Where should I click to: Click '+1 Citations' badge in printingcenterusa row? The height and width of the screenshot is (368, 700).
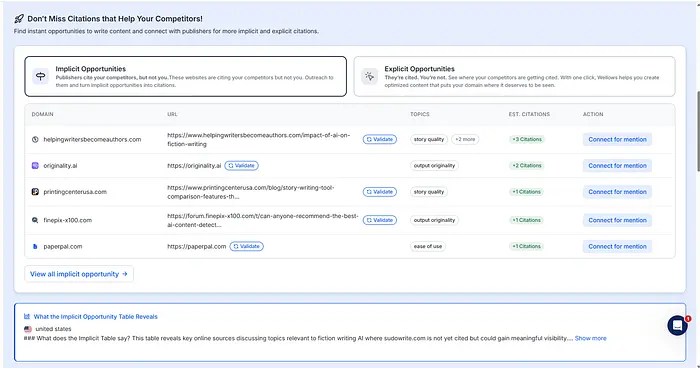pyautogui.click(x=527, y=192)
